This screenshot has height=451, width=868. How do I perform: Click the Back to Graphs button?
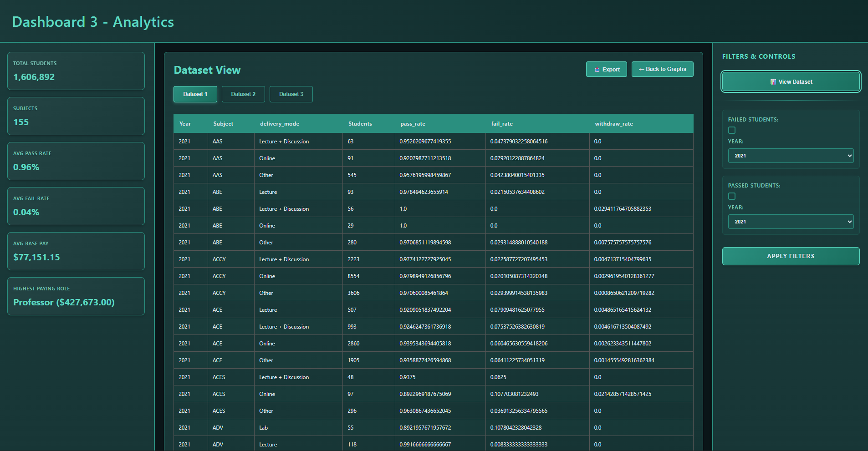click(x=662, y=69)
